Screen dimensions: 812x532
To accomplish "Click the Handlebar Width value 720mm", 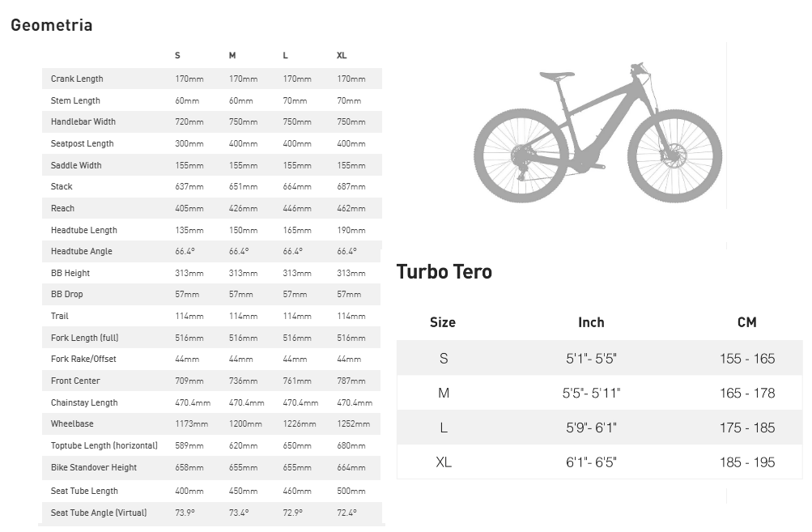I will coord(189,121).
